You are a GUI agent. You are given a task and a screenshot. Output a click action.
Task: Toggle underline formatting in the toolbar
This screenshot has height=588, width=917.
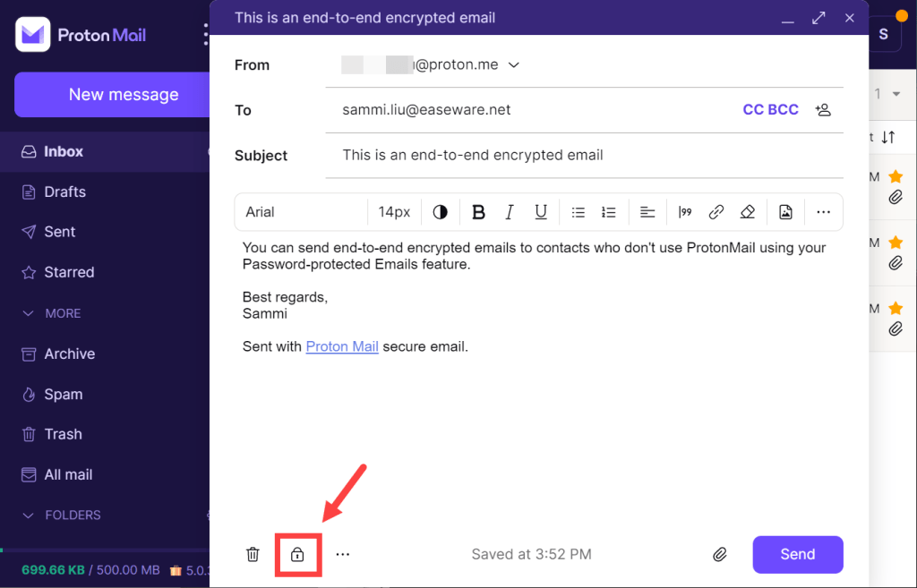[x=540, y=212]
